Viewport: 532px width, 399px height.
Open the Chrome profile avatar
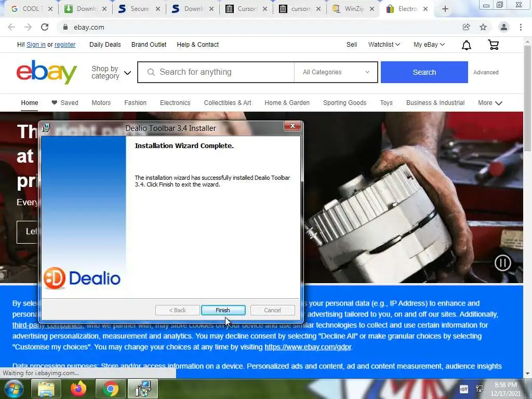click(x=504, y=27)
